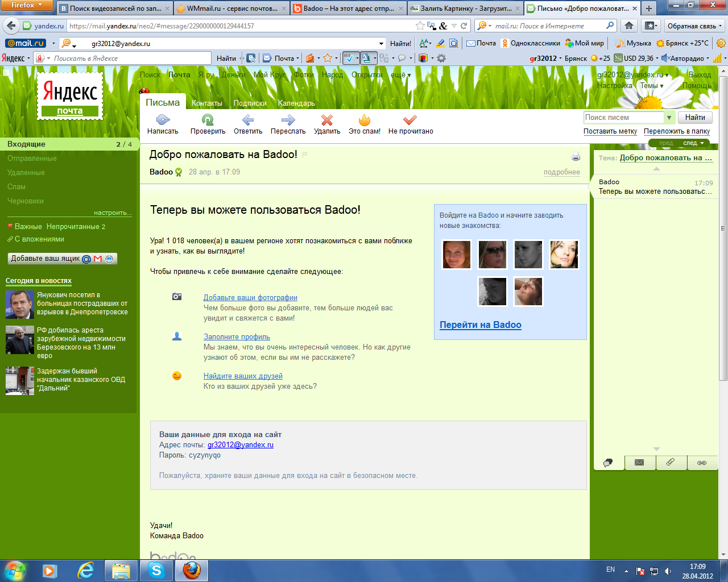
Task: Mark letter as Не прочитано
Action: (x=410, y=120)
